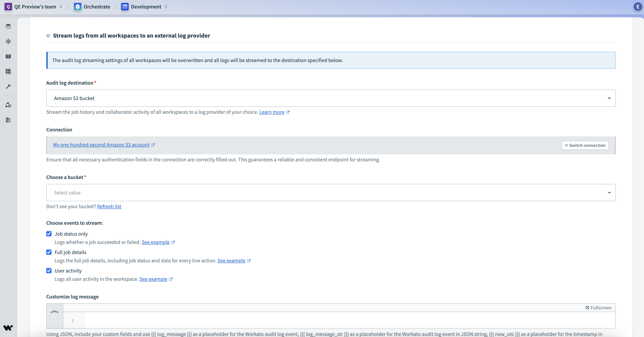The image size is (644, 337).
Task: Open the Choose a bucket dropdown
Action: click(330, 193)
